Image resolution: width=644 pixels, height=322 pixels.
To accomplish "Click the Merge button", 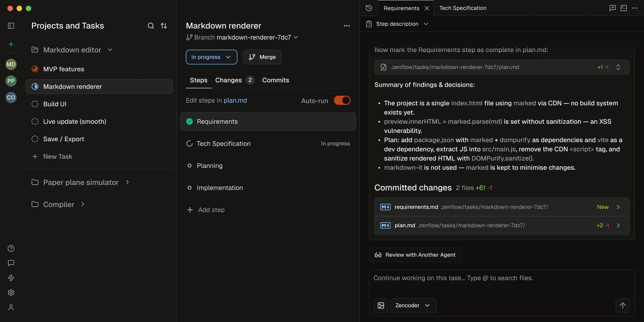I will pyautogui.click(x=262, y=57).
